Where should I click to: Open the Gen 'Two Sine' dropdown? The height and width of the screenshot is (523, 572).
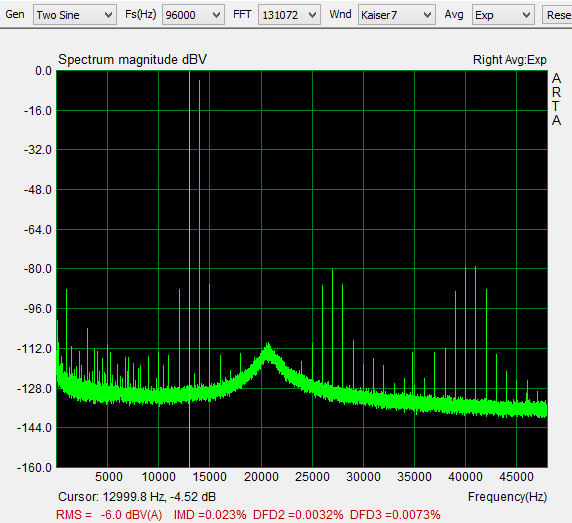click(x=75, y=15)
